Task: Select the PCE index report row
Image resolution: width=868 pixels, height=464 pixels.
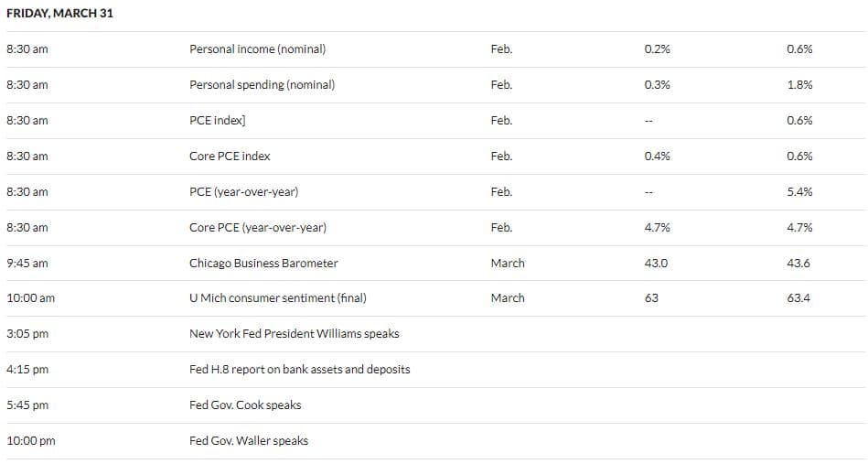Action: 217,121
